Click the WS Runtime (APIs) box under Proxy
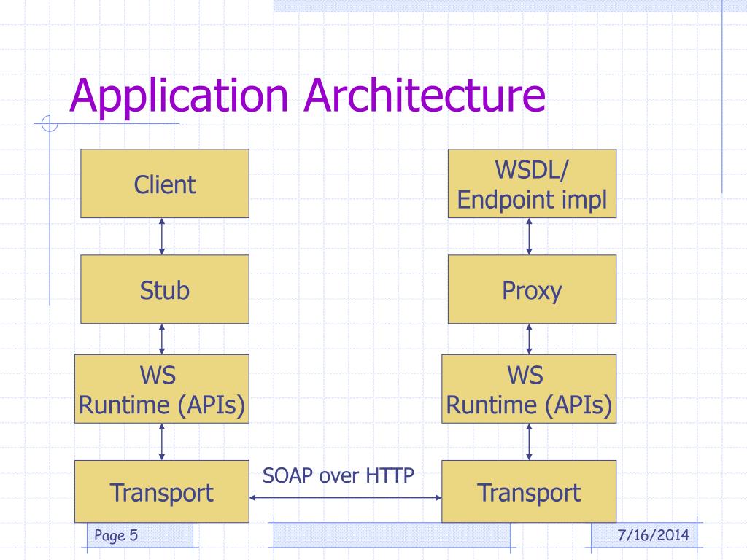 [529, 389]
